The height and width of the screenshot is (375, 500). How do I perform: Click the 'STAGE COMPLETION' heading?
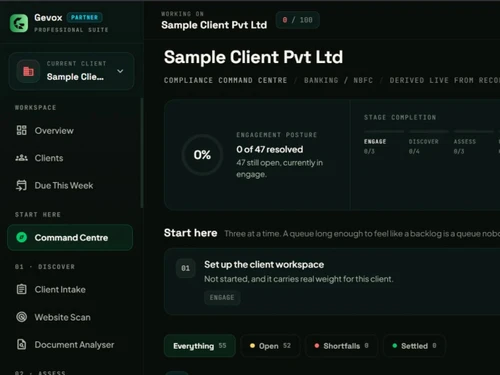400,117
